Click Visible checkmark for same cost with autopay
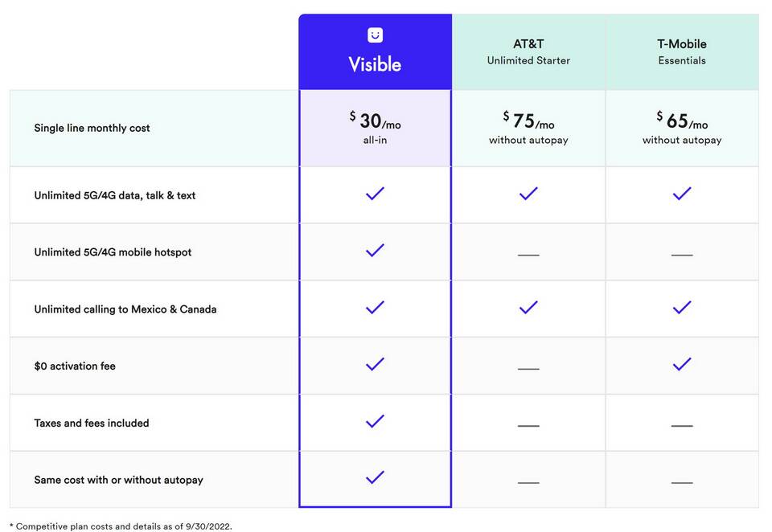The height and width of the screenshot is (532, 772). (376, 477)
